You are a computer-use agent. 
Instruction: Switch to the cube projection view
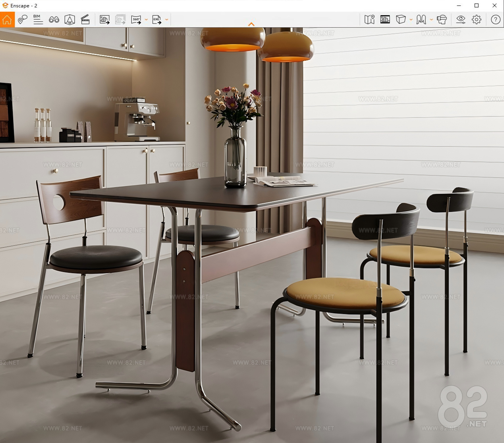pos(401,20)
